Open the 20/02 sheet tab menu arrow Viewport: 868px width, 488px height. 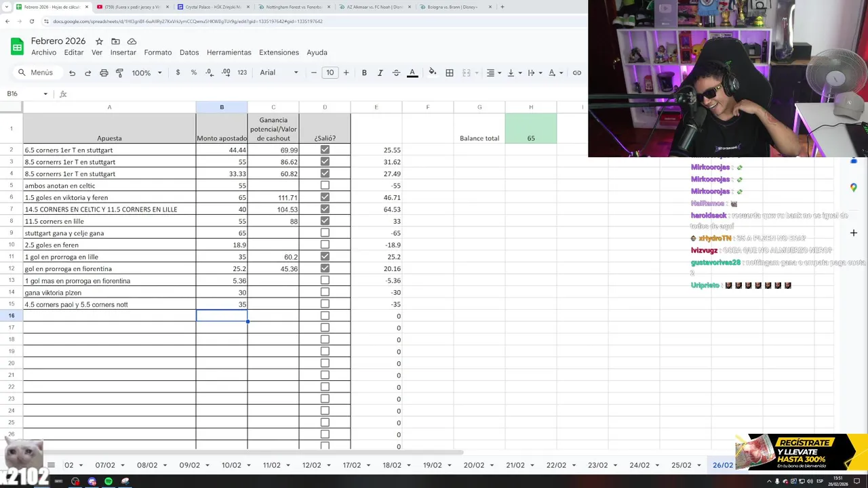pyautogui.click(x=491, y=465)
